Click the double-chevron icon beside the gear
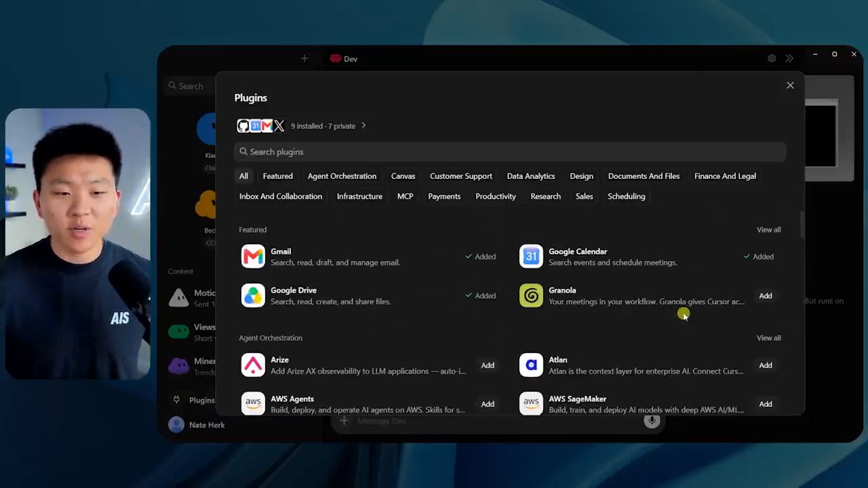This screenshot has width=868, height=488. (789, 59)
